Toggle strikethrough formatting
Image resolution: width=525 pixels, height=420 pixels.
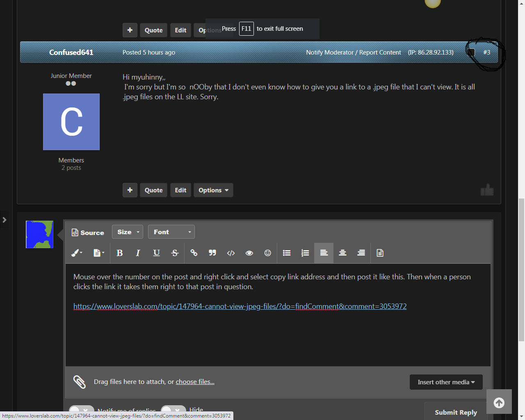pyautogui.click(x=175, y=253)
